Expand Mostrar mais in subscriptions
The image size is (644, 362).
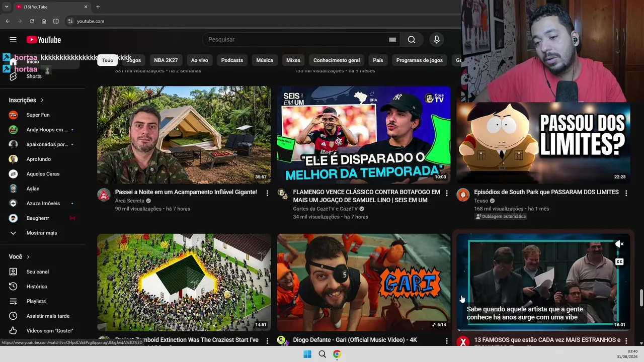coord(43,233)
